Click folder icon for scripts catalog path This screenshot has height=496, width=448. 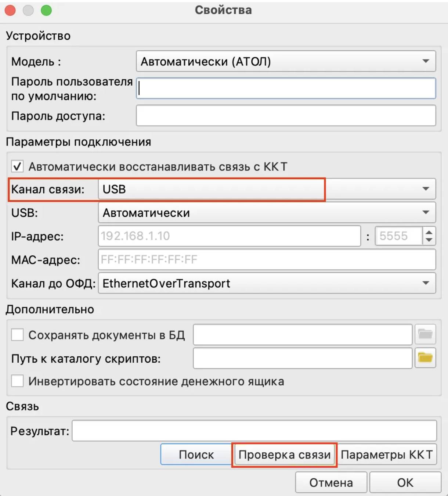click(x=425, y=357)
